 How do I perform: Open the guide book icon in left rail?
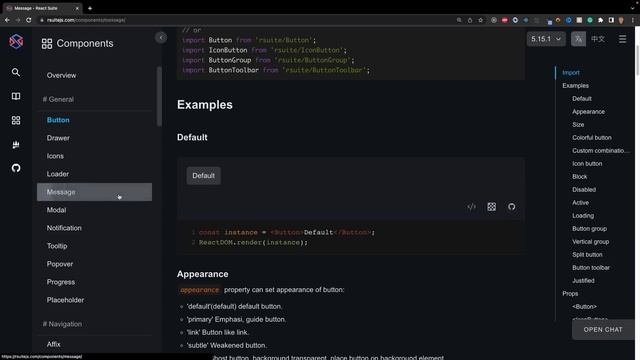tap(16, 96)
